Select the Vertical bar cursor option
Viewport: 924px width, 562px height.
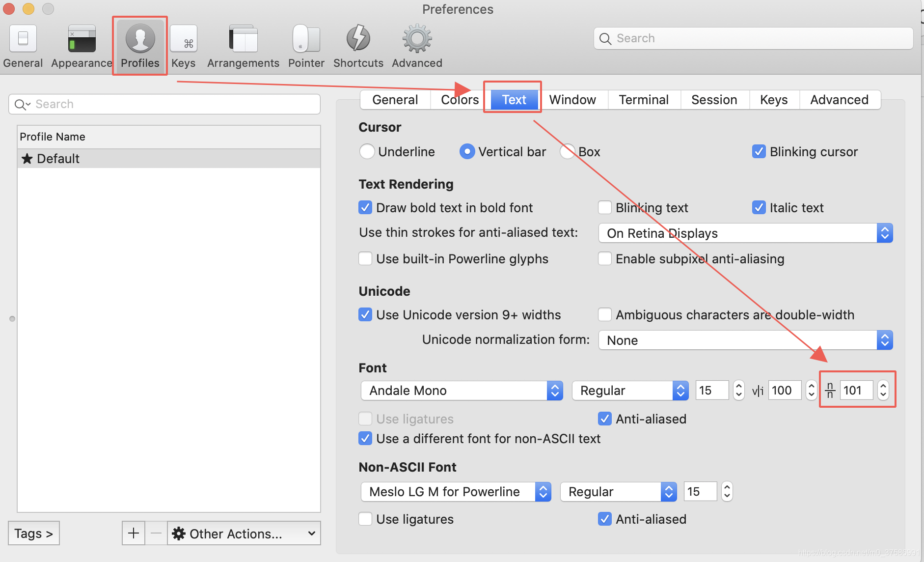point(467,151)
